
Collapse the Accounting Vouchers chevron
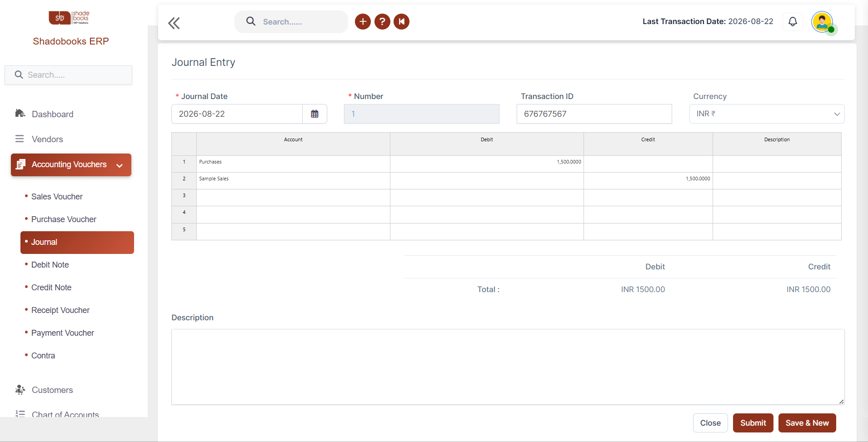[x=120, y=165]
